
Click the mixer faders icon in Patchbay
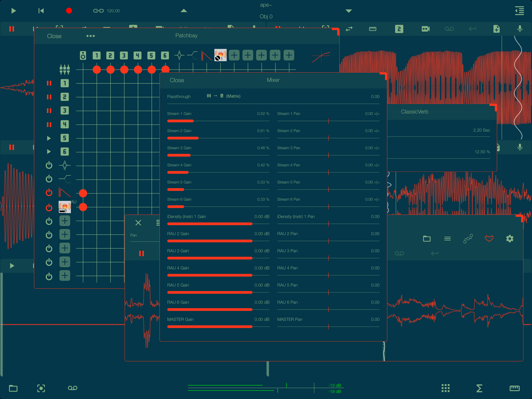[x=65, y=70]
